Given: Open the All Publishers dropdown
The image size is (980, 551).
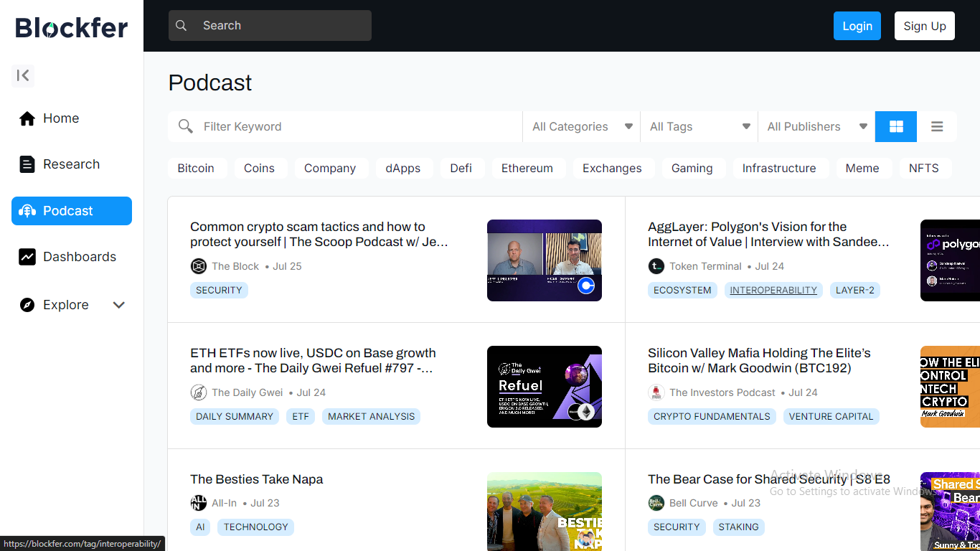Looking at the screenshot, I should coord(816,127).
